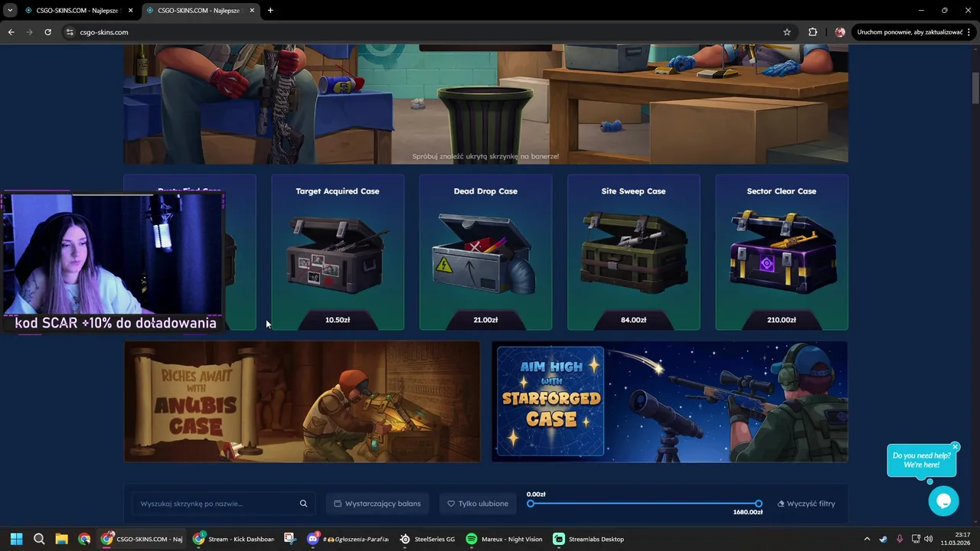Open the Anubis Case banner
This screenshot has height=551, width=980.
coord(302,402)
